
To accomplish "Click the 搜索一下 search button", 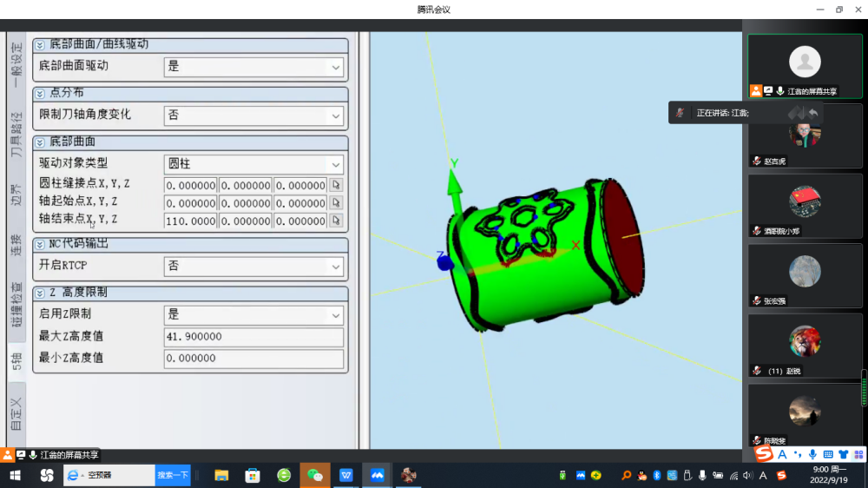I will pos(173,475).
